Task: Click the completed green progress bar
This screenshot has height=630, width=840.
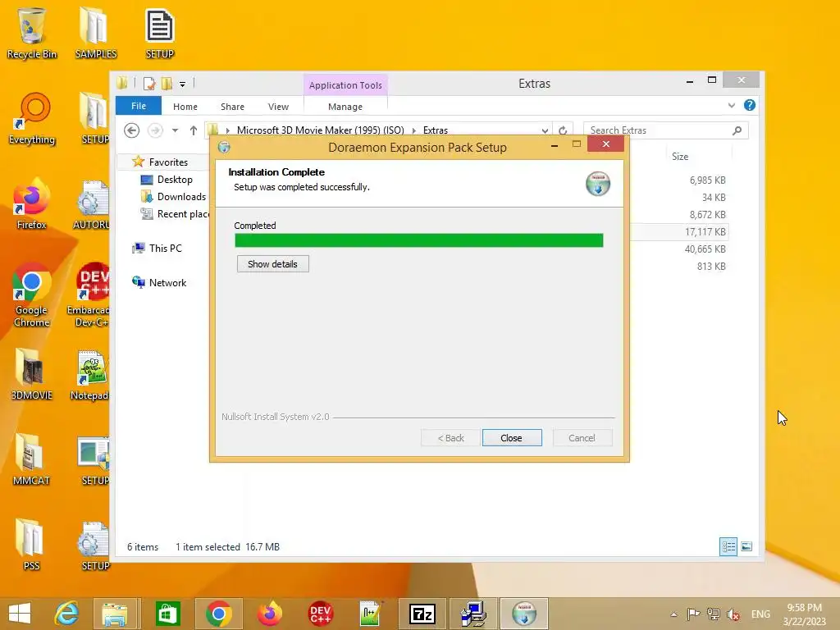Action: (419, 240)
